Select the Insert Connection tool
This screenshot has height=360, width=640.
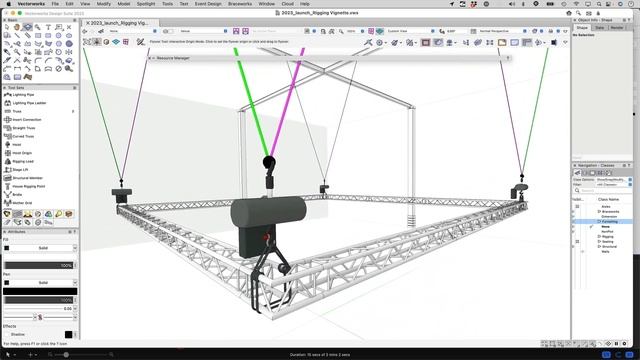[x=27, y=120]
